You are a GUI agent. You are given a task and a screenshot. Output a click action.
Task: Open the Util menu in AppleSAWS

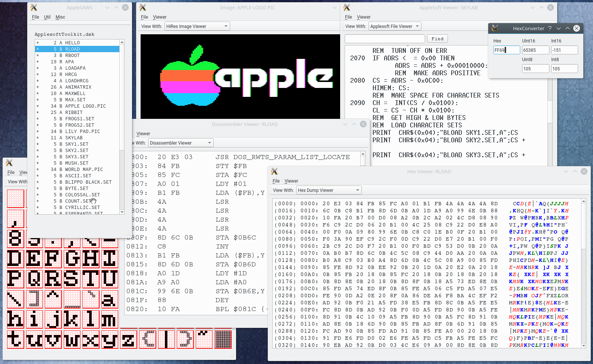(47, 17)
